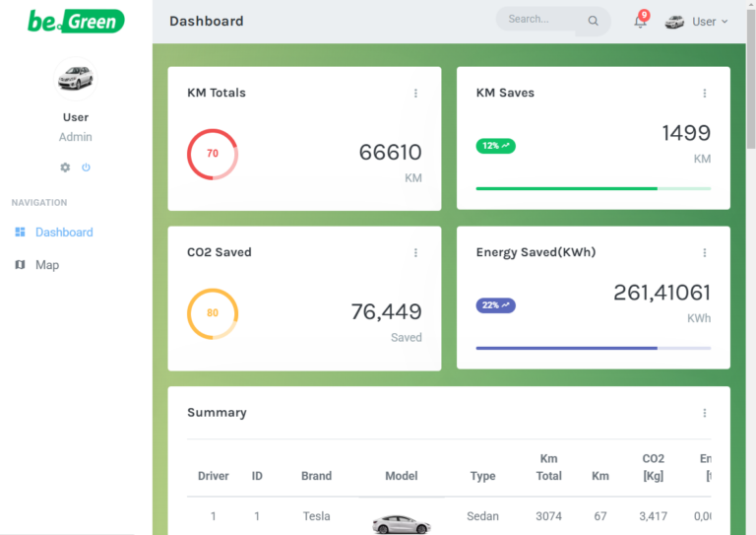Click the green 12% trend badge
Screen dimensions: 756x535
[x=496, y=146]
